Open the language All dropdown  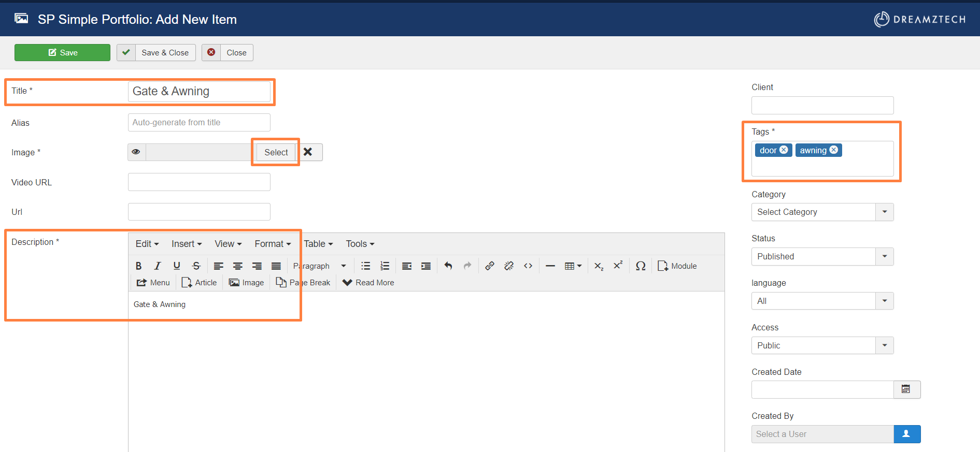pos(822,301)
